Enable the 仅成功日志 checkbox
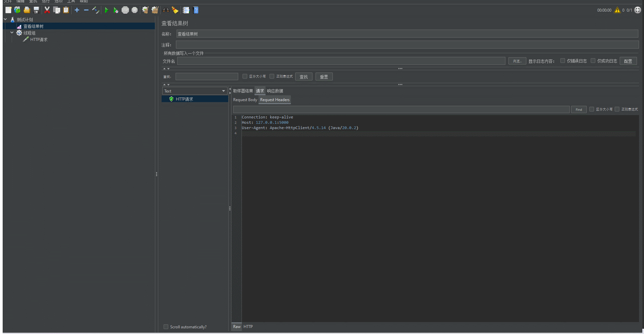This screenshot has height=334, width=644. click(593, 61)
